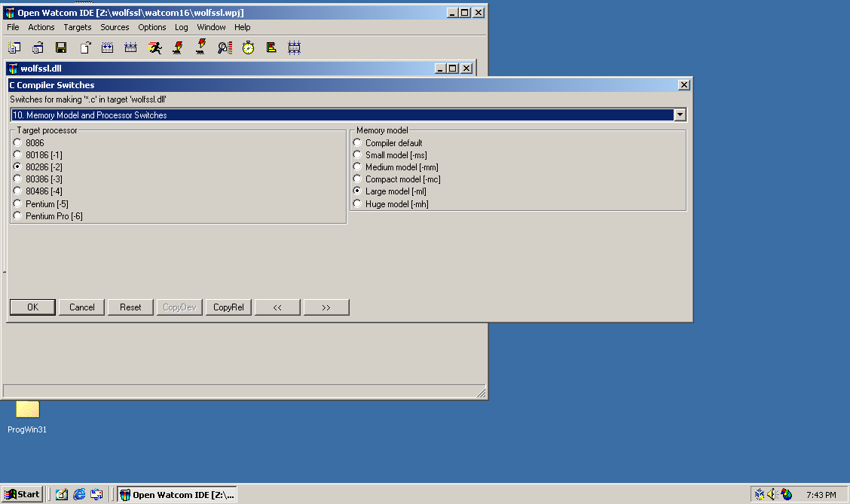Click the Reset button
Screen dimensions: 850x504
130,307
